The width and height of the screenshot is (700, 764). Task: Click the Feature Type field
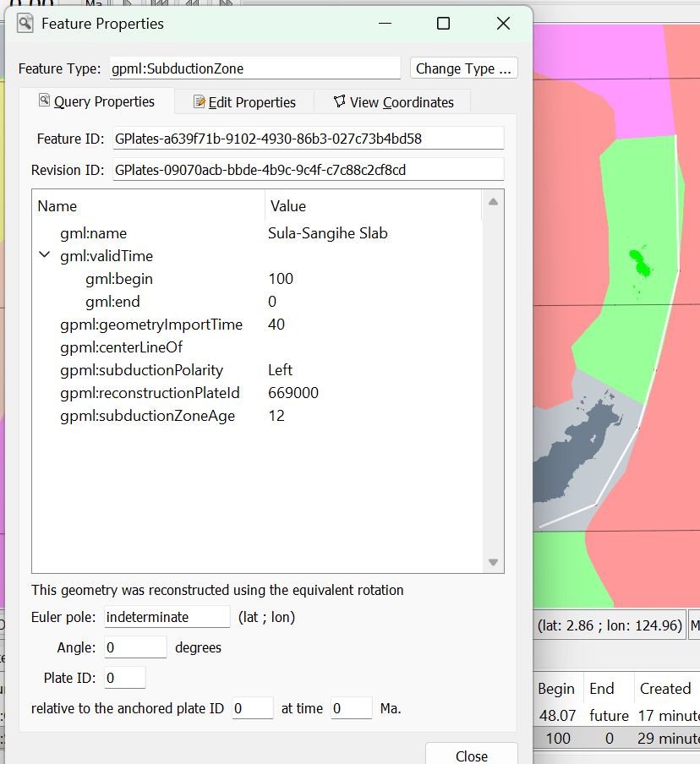(254, 68)
